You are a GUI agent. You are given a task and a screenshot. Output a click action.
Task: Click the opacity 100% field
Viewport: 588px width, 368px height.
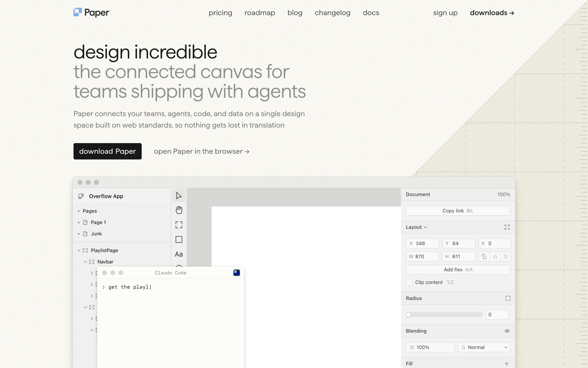point(430,347)
